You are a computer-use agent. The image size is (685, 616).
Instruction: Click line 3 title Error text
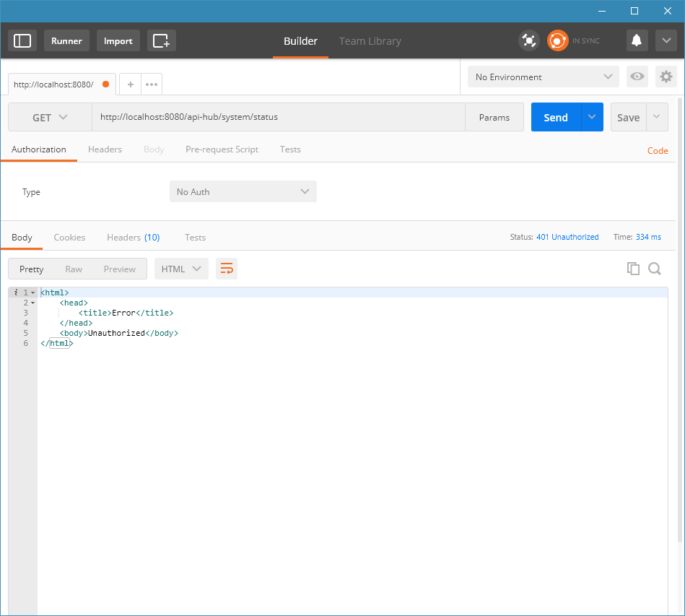[x=123, y=313]
